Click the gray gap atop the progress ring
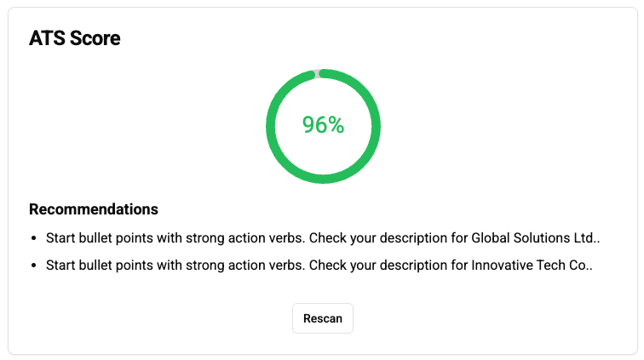The height and width of the screenshot is (360, 644). (317, 74)
